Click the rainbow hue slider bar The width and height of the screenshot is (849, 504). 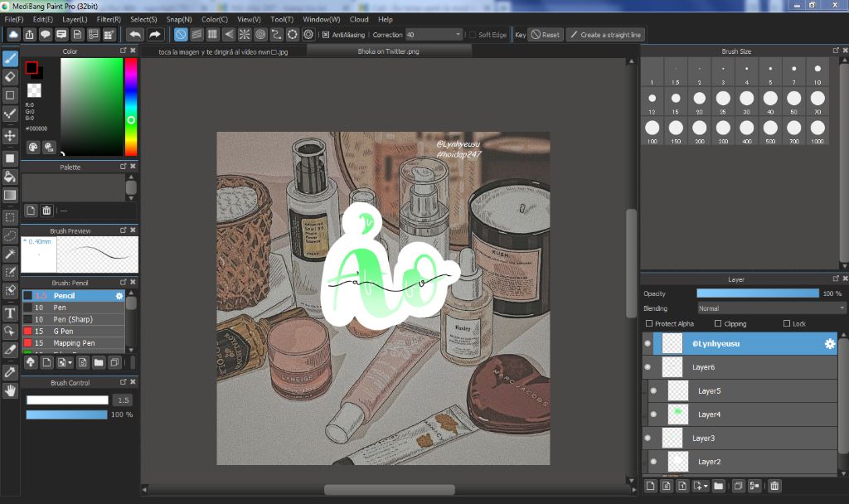coord(130,107)
